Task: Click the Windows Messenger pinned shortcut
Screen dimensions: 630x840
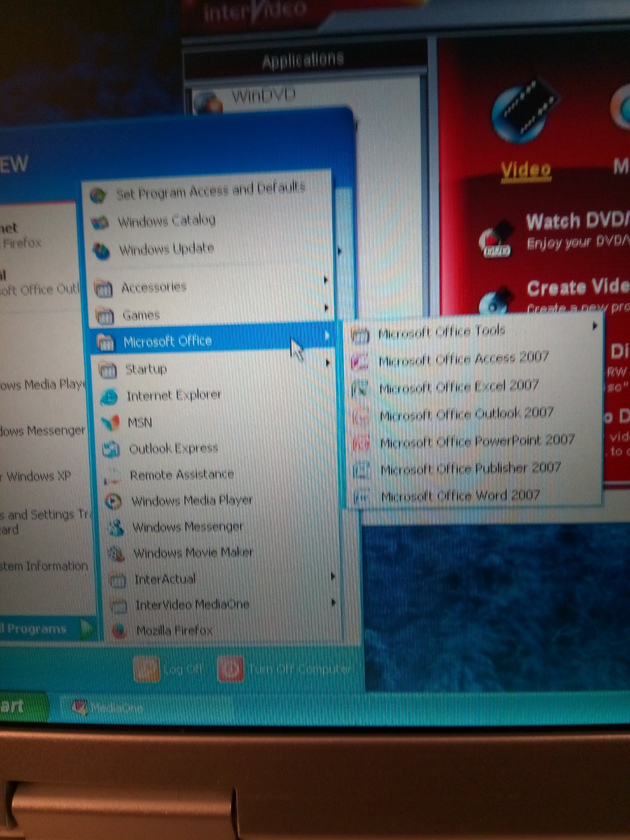Action: pos(43,431)
